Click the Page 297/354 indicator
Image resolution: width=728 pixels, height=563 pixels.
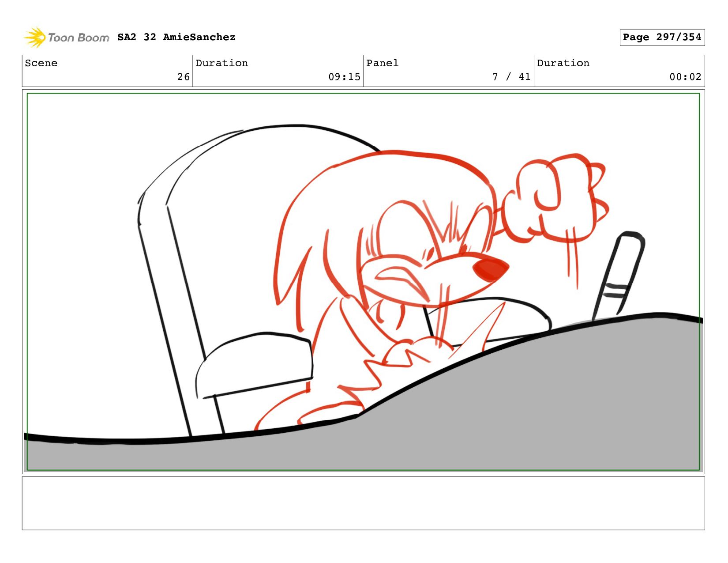662,37
